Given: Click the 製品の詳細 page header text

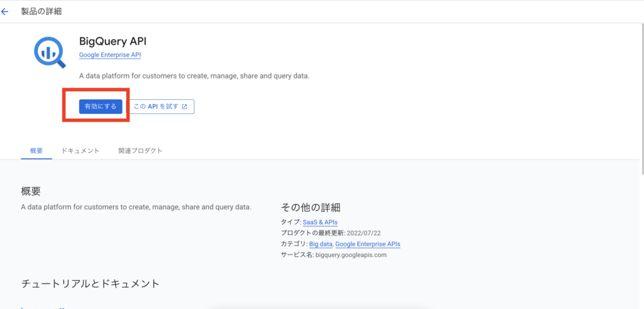Looking at the screenshot, I should coord(41,11).
